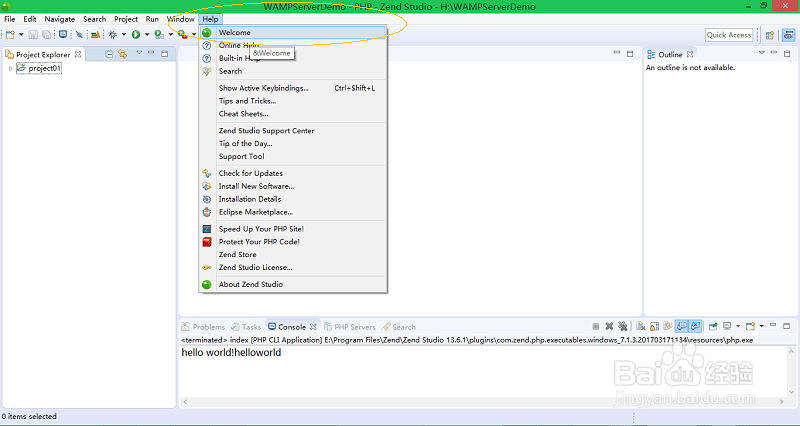800x426 pixels.
Task: Open Installation Details entry
Action: pos(293,199)
